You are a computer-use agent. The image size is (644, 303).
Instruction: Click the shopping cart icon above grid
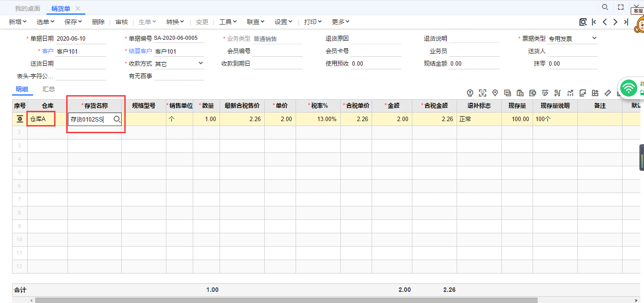pos(557,93)
